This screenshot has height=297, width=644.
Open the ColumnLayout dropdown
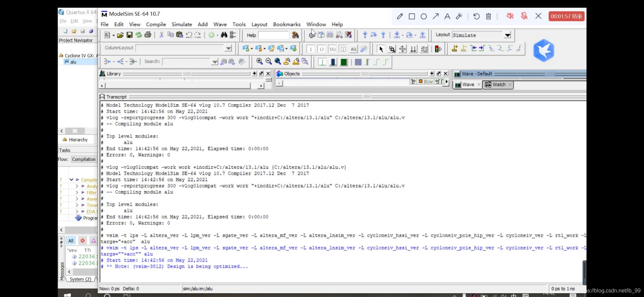pyautogui.click(x=228, y=48)
